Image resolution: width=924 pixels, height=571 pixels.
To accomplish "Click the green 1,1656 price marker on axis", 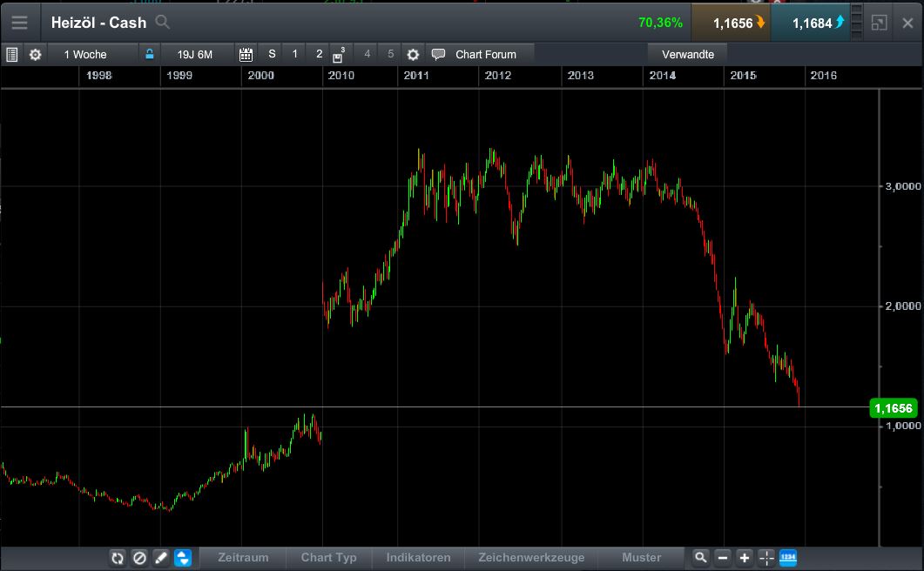I will tap(893, 407).
